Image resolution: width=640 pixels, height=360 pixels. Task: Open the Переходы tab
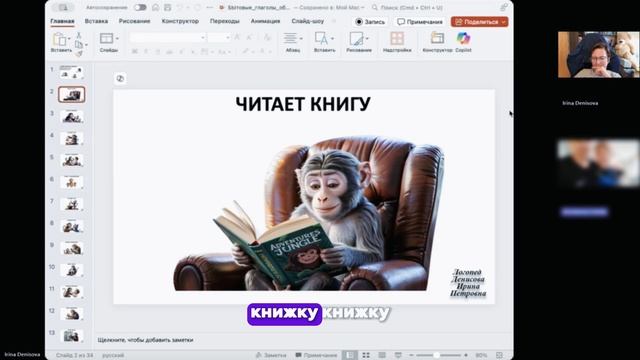pos(224,21)
